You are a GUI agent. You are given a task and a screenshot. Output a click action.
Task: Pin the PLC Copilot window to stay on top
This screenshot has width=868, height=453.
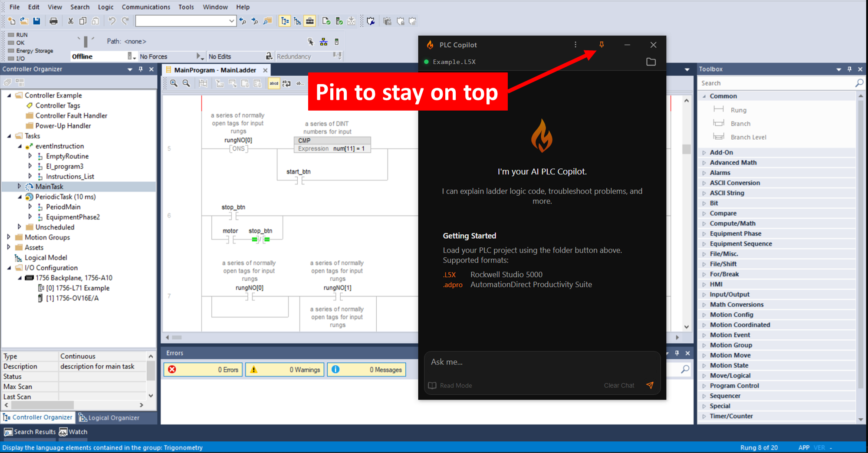(x=601, y=44)
